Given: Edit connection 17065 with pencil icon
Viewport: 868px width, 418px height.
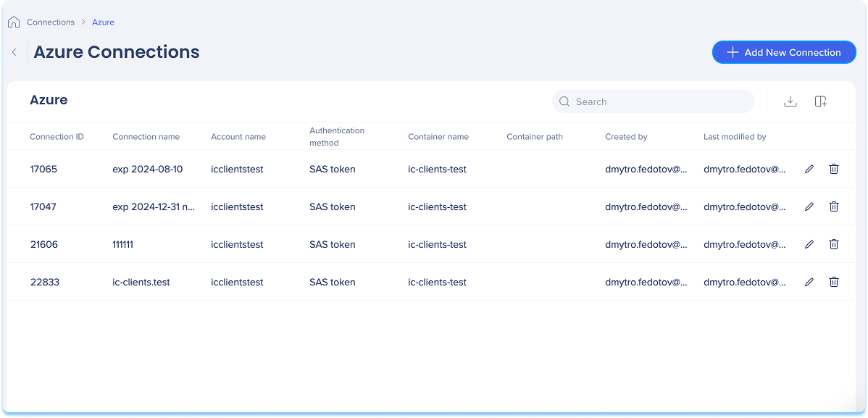Looking at the screenshot, I should tap(809, 170).
